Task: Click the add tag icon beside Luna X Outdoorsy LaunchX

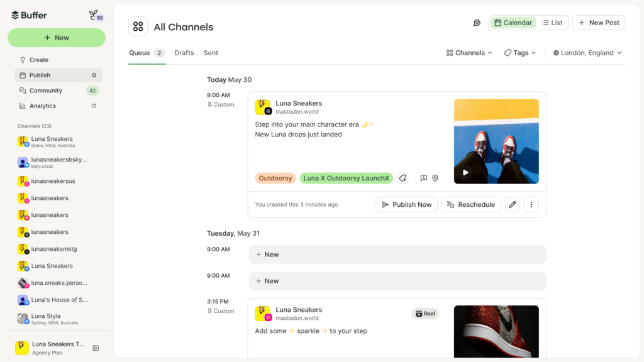Action: coord(403,178)
